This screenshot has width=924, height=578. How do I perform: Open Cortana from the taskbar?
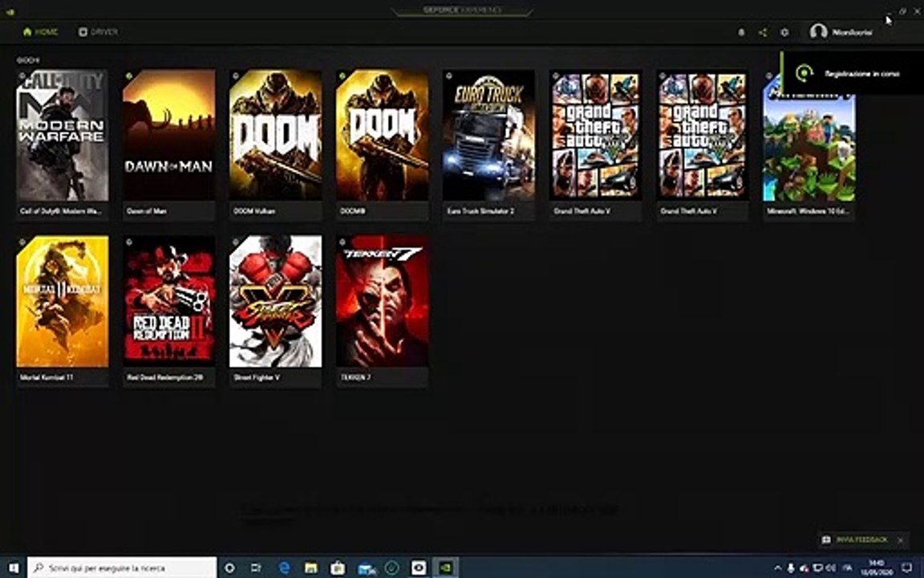(230, 568)
